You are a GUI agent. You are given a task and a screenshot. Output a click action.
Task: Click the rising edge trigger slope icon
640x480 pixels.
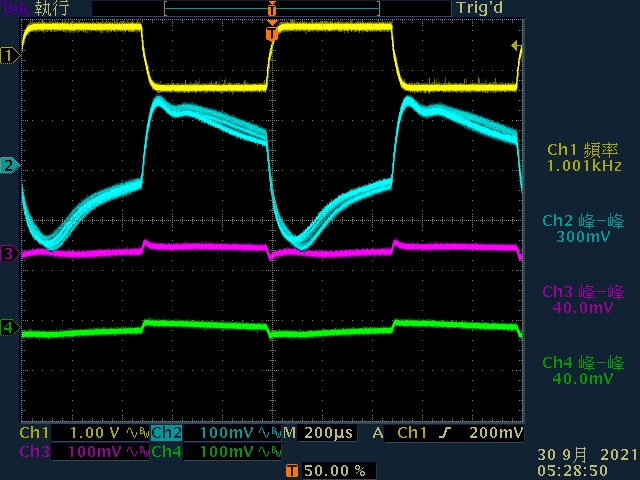(x=445, y=433)
